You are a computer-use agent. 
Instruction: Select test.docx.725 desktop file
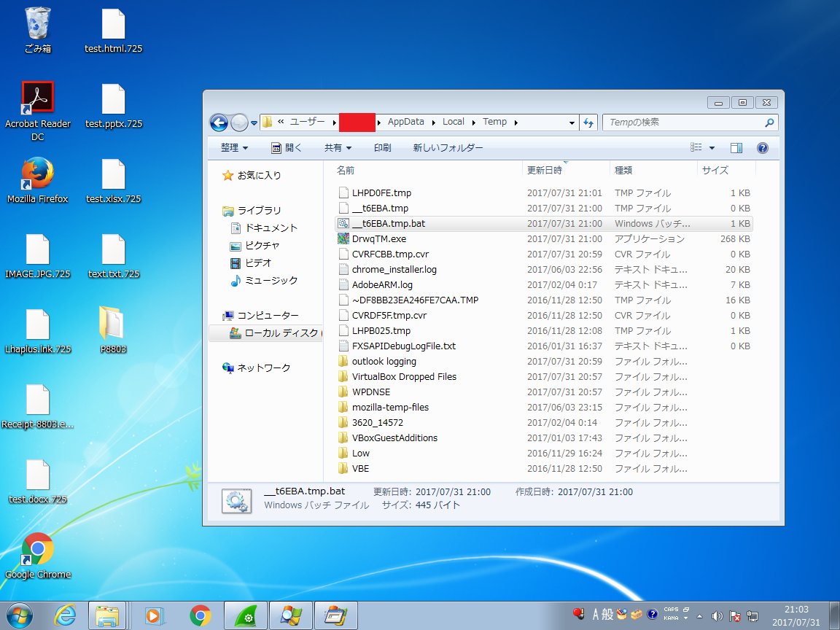click(37, 481)
